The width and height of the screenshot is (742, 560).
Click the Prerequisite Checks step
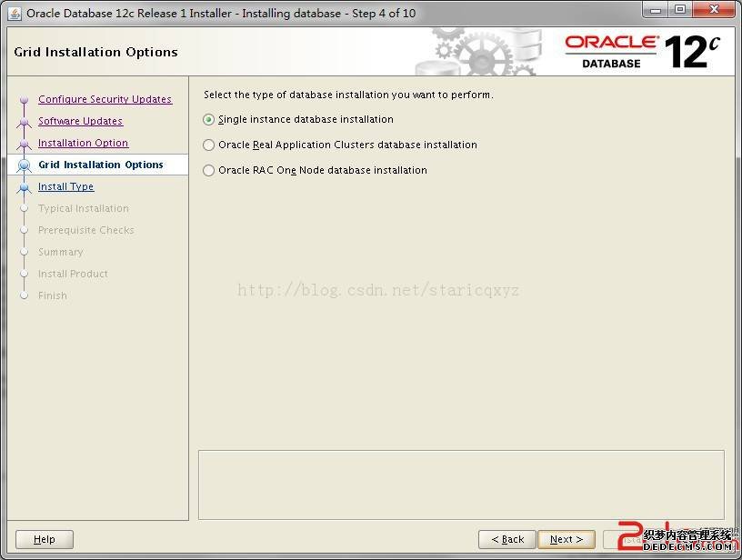coord(85,230)
